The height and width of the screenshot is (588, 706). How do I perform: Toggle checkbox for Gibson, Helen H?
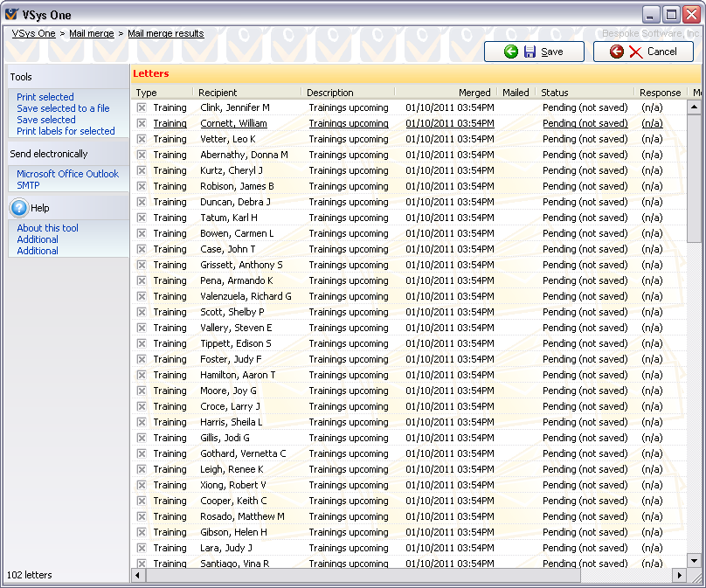tap(142, 532)
